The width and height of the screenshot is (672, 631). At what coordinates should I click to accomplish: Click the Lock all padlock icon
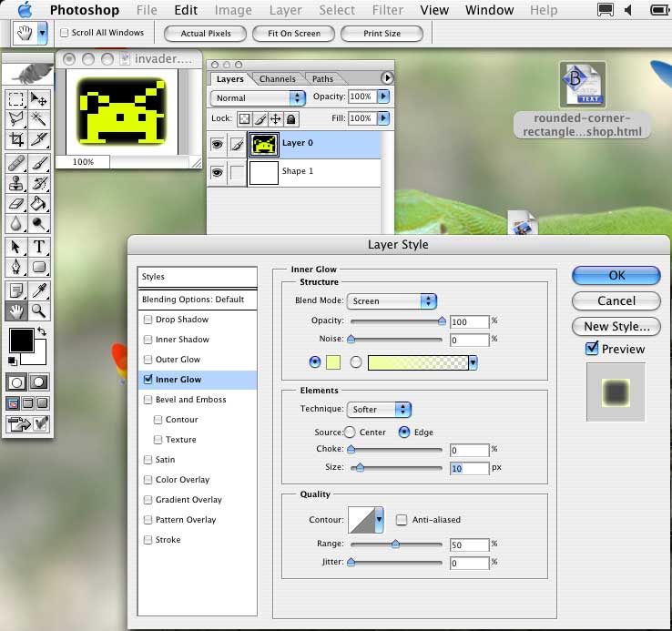(291, 118)
